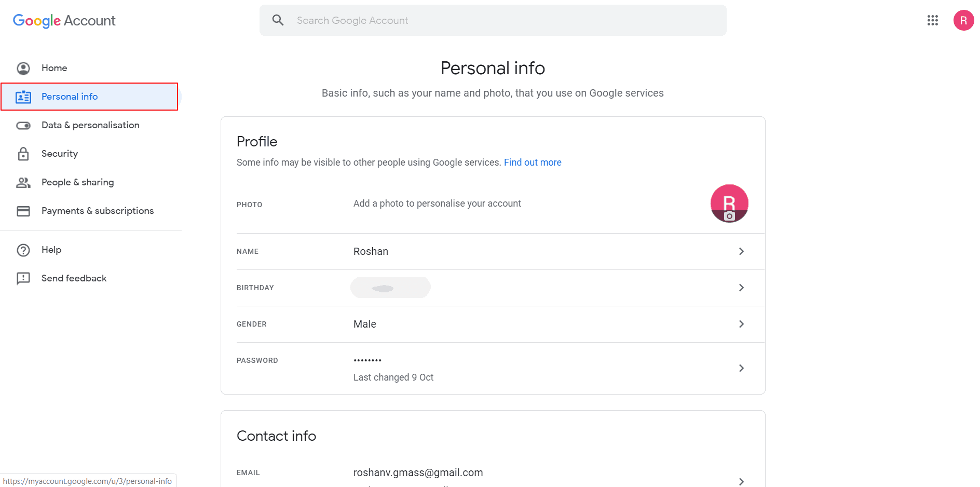Click the Payments card icon

23,211
